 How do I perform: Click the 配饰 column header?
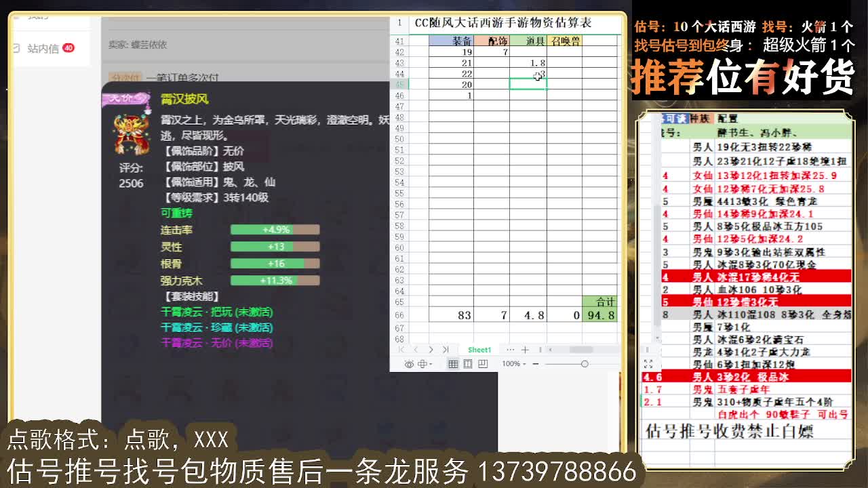tap(491, 41)
